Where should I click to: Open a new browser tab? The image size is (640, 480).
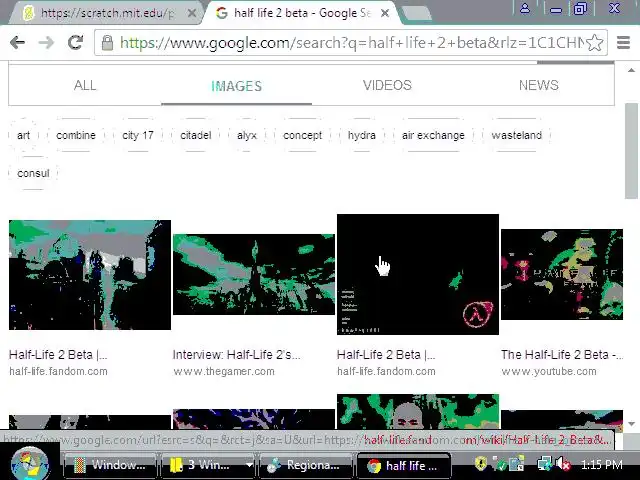pos(416,13)
